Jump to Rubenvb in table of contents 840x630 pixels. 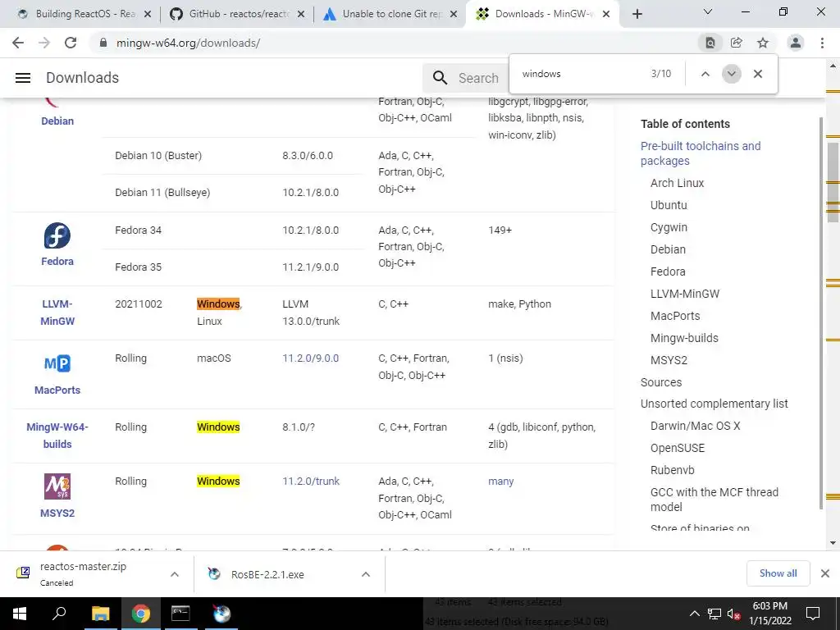coord(673,470)
